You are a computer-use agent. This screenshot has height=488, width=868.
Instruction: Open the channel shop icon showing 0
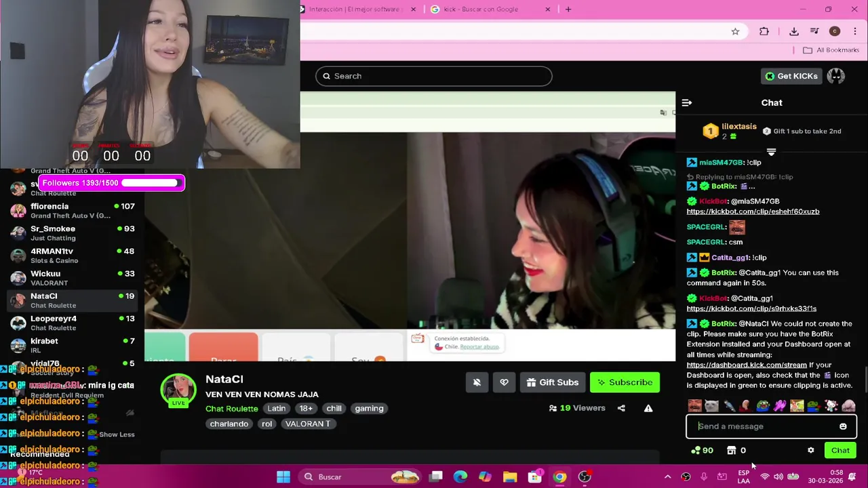tap(736, 450)
